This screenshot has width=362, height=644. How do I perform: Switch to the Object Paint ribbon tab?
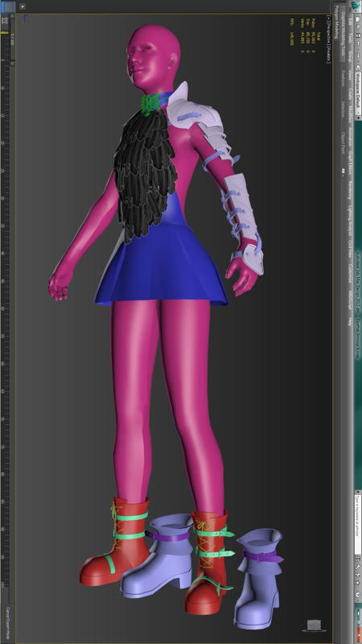coord(343,143)
